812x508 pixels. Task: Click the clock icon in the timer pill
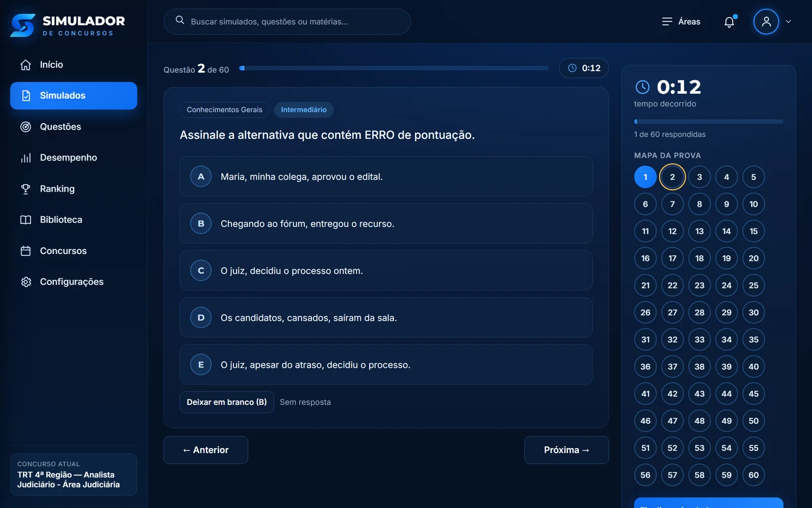tap(572, 68)
